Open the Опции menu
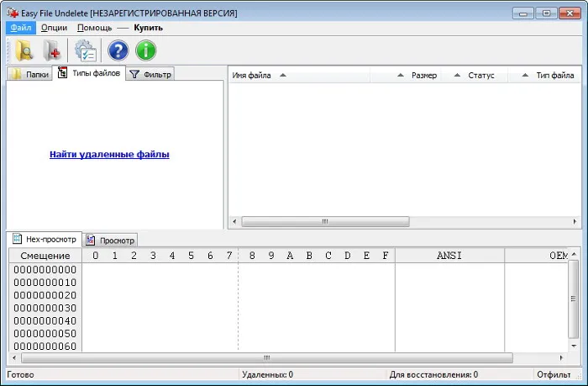588x386 pixels. 54,28
